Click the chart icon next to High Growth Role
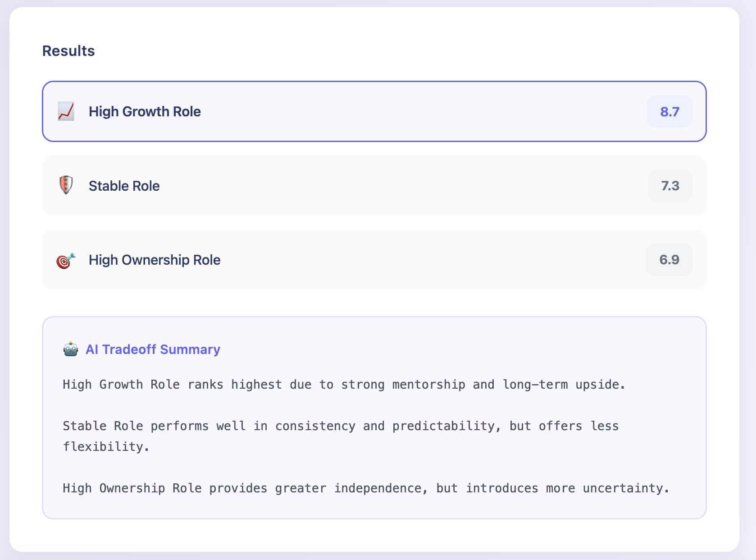The height and width of the screenshot is (560, 756). pos(65,111)
